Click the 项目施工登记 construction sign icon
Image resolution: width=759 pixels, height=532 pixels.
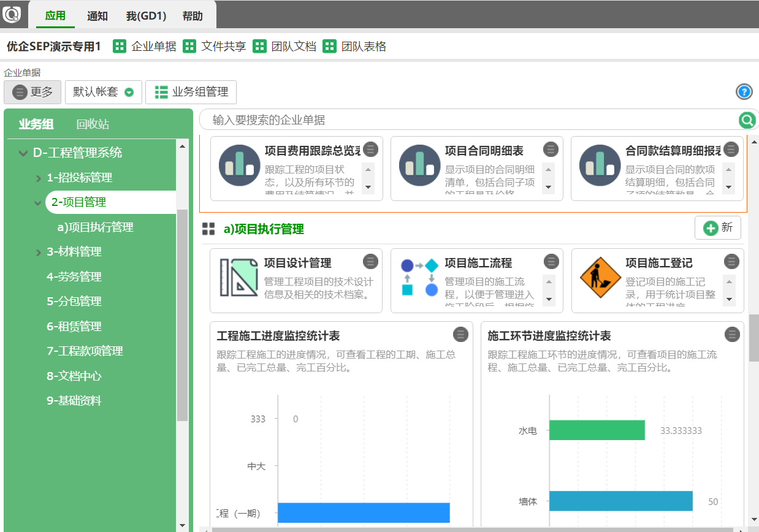(x=600, y=277)
